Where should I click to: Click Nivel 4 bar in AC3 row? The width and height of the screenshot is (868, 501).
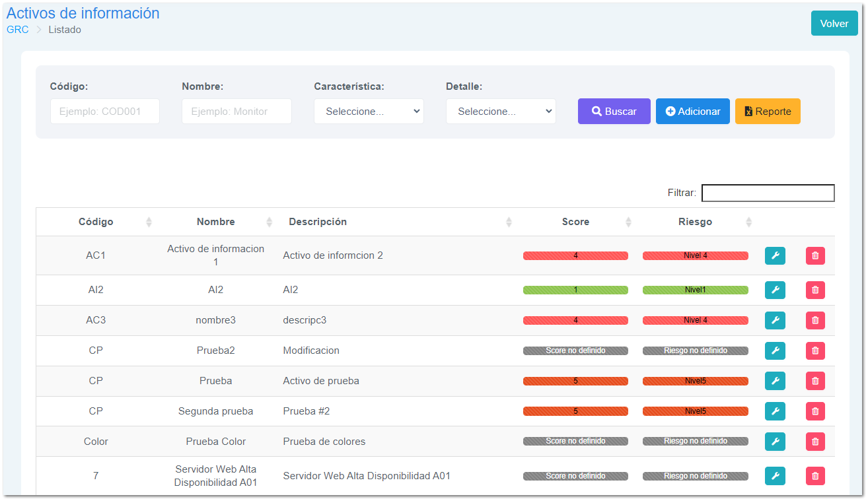click(696, 320)
